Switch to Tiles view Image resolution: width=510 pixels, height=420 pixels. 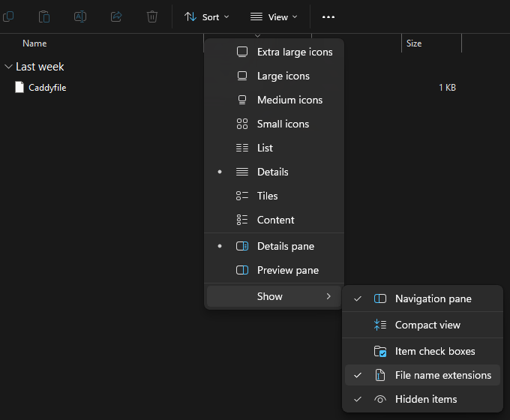click(x=274, y=196)
